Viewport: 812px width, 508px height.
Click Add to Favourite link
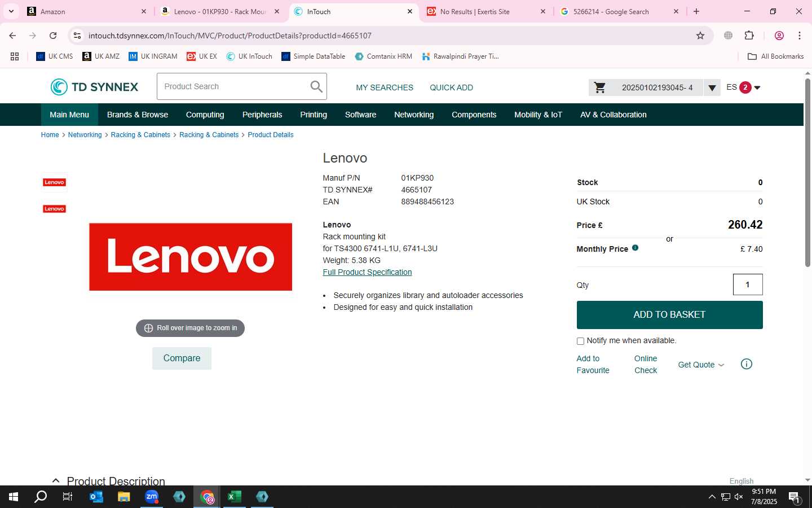[x=593, y=365]
